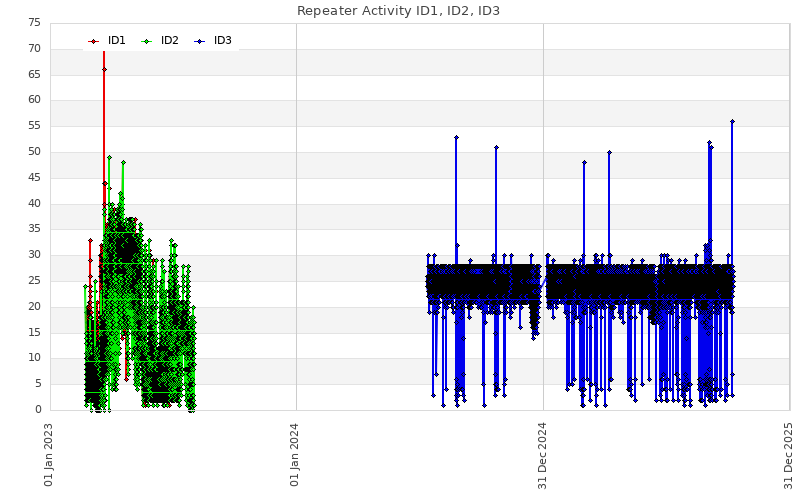Click the 50 label on the y-axis
The image size is (800, 500).
[32, 152]
